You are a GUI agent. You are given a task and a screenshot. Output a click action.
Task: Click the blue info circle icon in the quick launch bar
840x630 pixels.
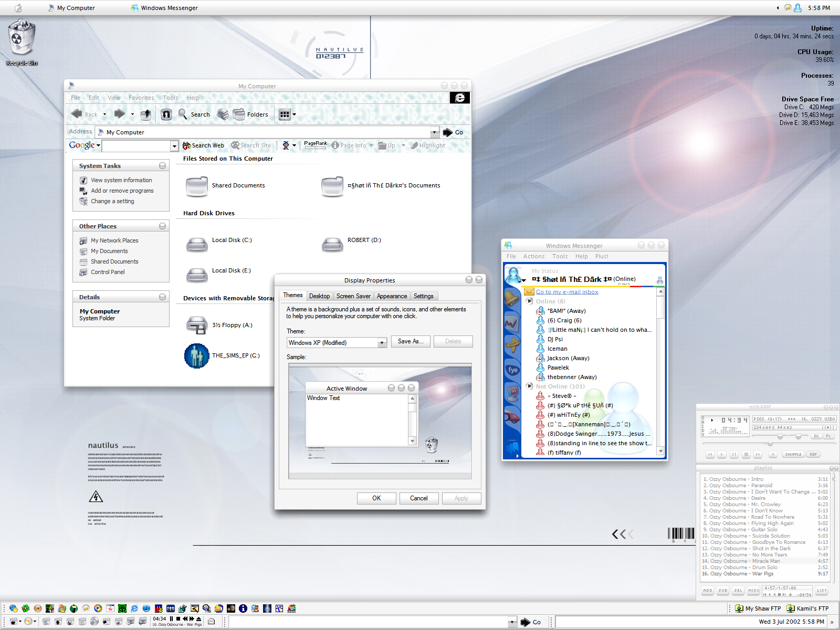(x=243, y=608)
